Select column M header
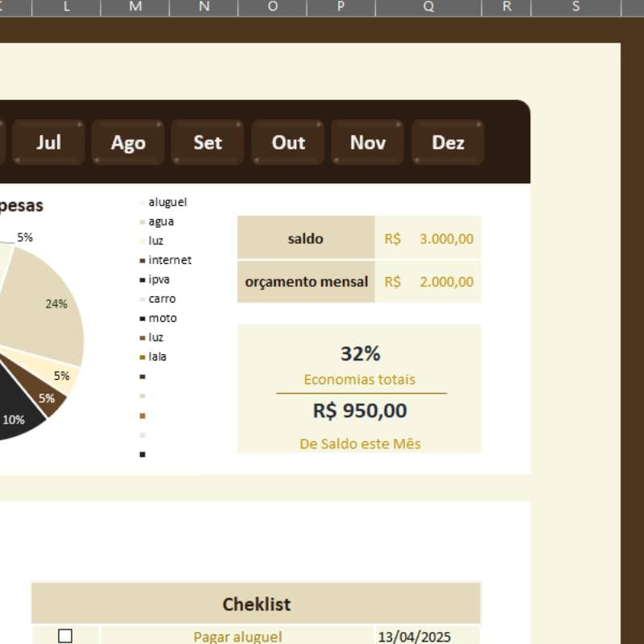The image size is (644, 644). (x=135, y=7)
